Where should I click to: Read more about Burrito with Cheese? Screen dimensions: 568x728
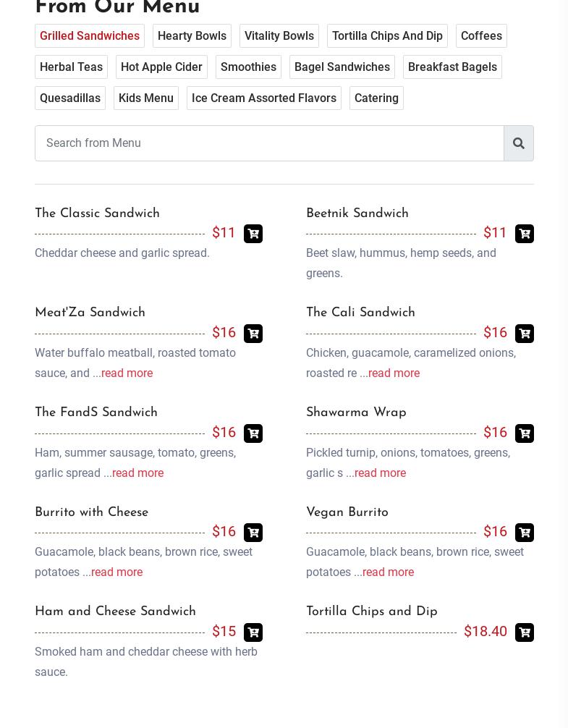[x=117, y=572]
